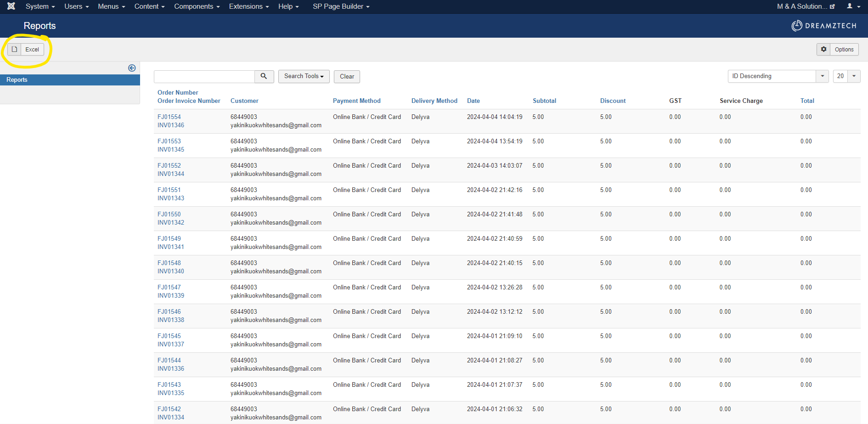Click date 2024-04-03 14:03:07

click(495, 165)
